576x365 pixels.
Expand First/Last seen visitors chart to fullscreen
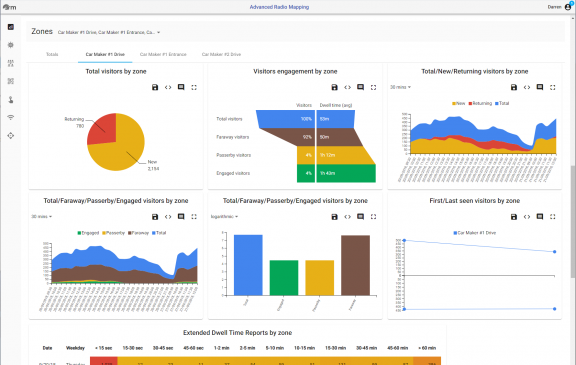pos(552,217)
